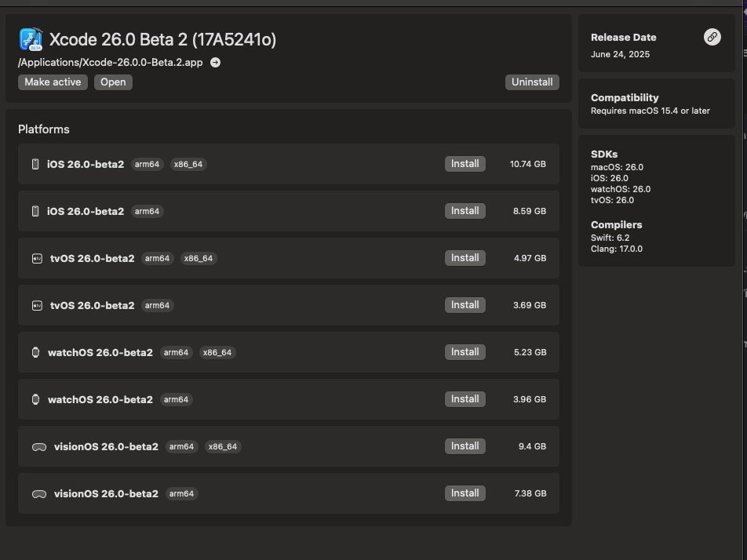Click watch icon for watchOS 5.23 GB row
This screenshot has height=560, width=747.
(x=36, y=352)
